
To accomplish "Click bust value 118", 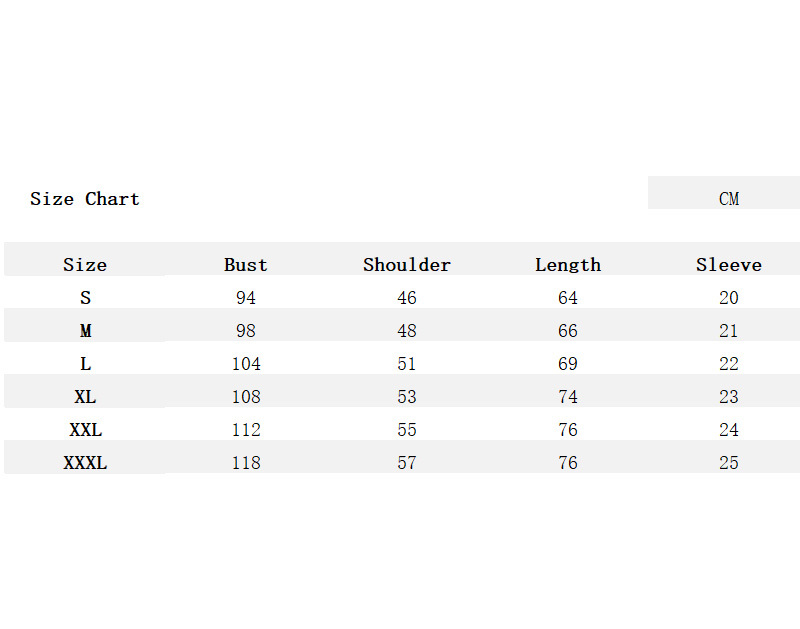I will [246, 463].
